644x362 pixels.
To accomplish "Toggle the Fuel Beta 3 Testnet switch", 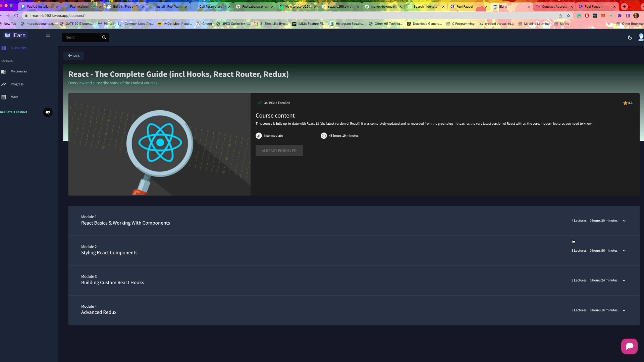I will click(x=48, y=112).
